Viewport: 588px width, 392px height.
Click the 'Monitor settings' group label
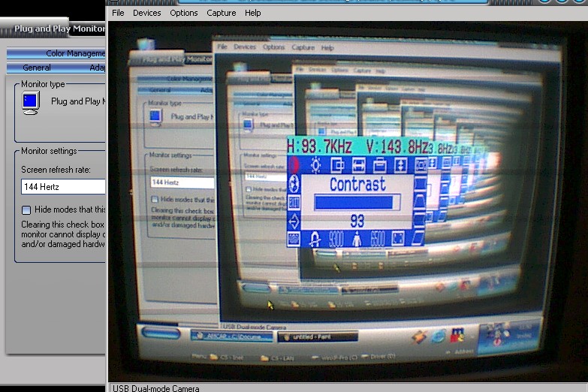[x=49, y=151]
